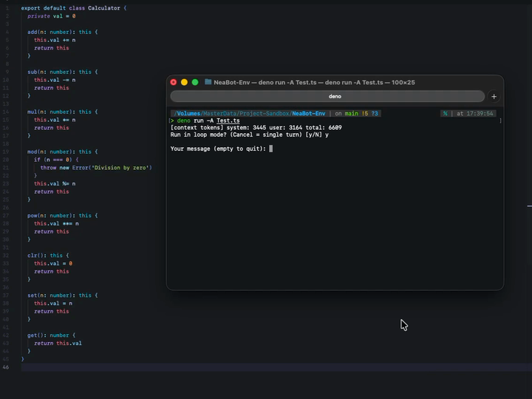
Task: Click the get method name in editor
Action: (32, 335)
